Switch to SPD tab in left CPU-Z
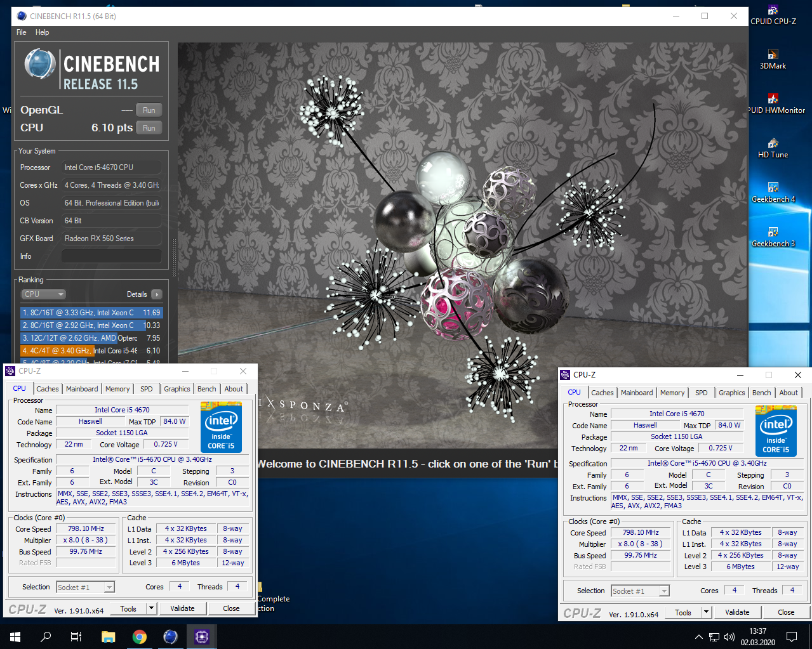This screenshot has width=812, height=649. click(x=147, y=389)
